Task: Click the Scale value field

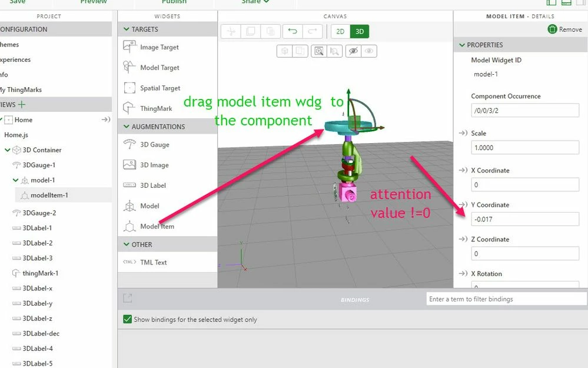Action: (x=525, y=147)
